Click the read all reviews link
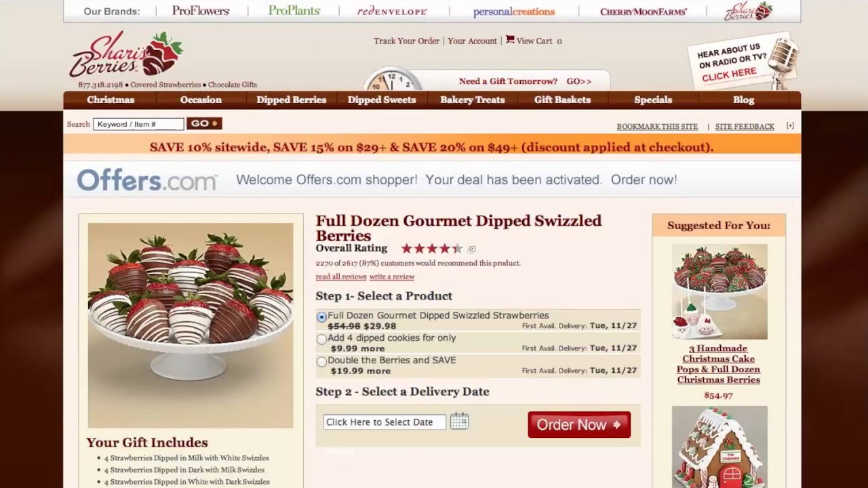 click(x=341, y=277)
